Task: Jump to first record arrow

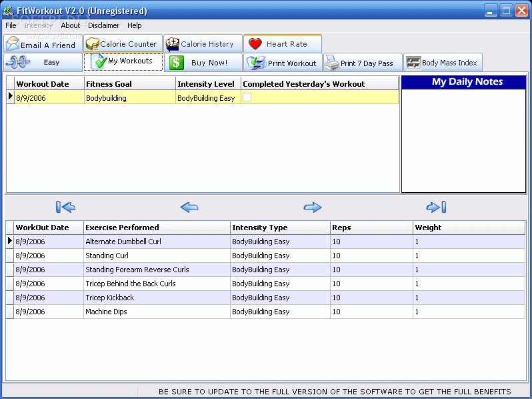Action: coord(65,207)
